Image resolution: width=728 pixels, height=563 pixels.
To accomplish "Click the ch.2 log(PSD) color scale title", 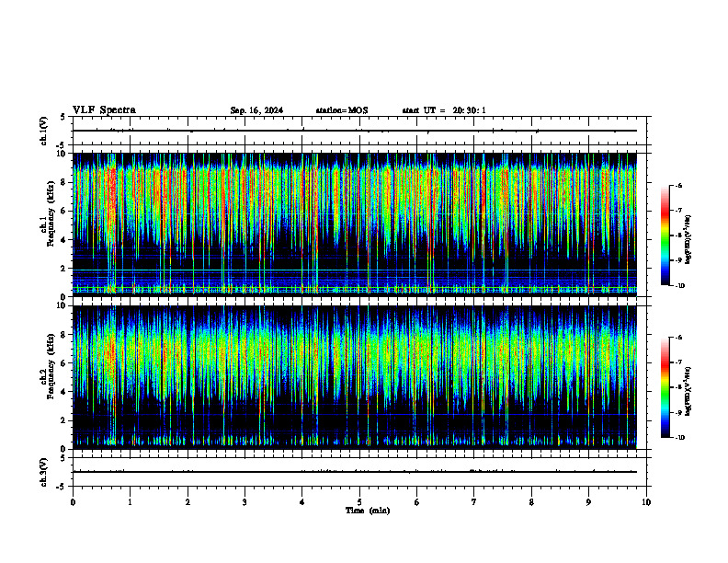I will (x=688, y=392).
